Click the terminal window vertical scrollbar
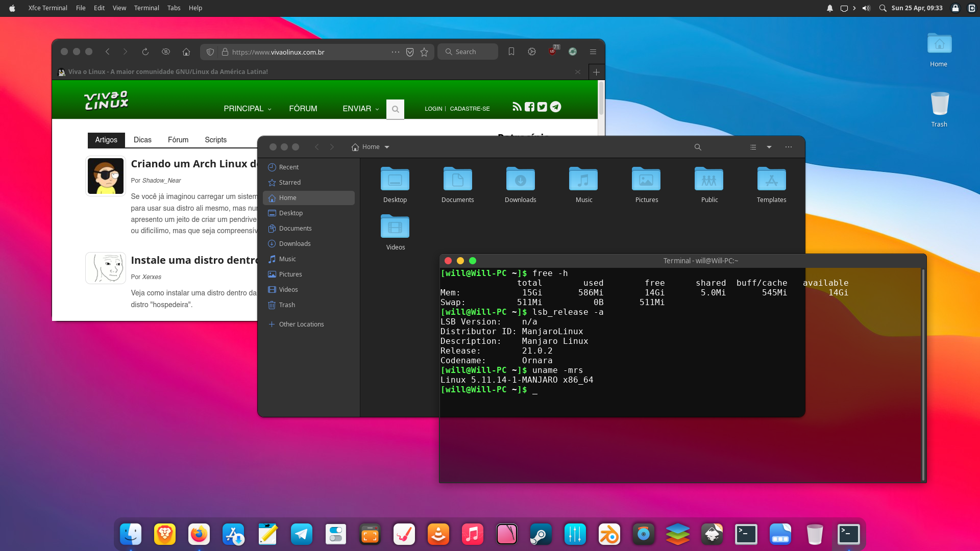Screen dimensions: 980x551 point(923,374)
